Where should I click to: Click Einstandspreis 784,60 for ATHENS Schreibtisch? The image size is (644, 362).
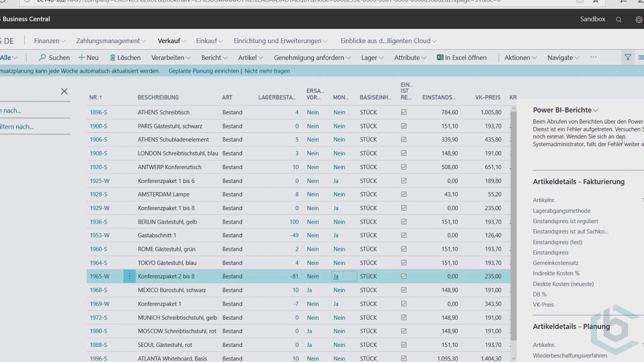coord(450,112)
